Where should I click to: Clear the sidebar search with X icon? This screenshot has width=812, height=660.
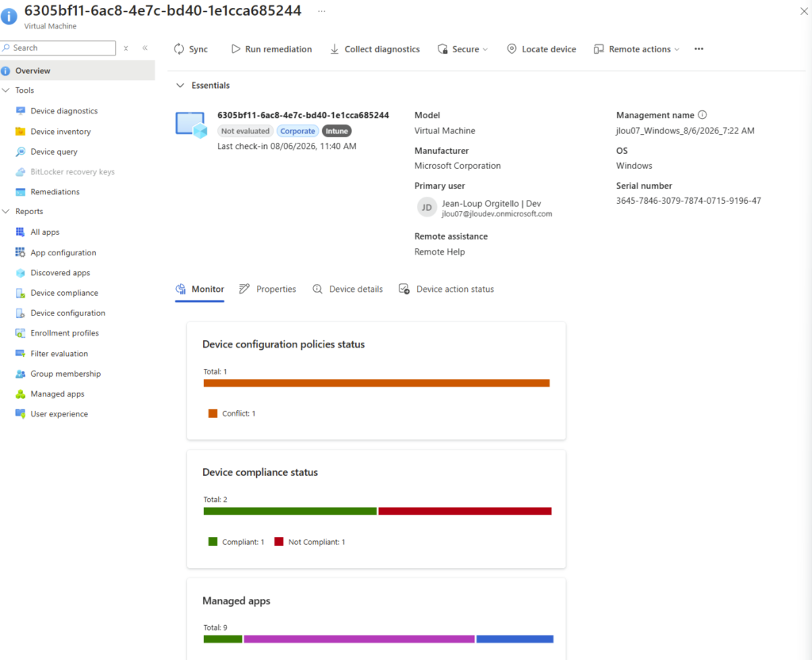(x=126, y=48)
